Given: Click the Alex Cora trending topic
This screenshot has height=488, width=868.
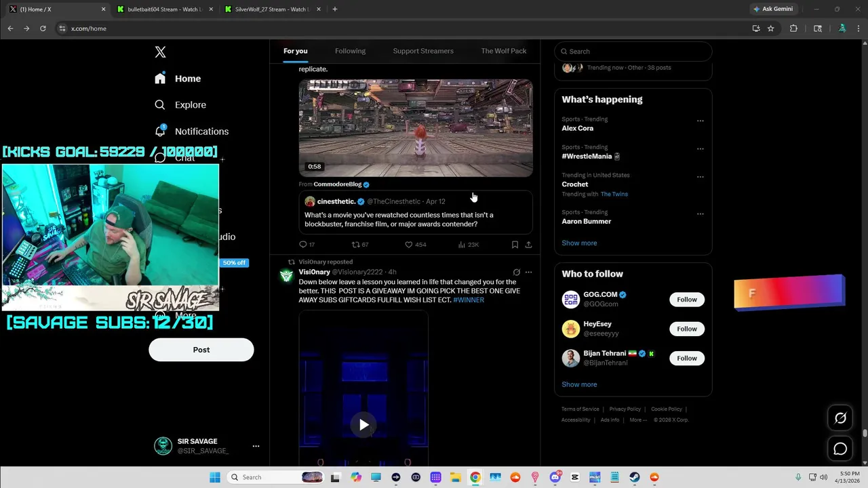Looking at the screenshot, I should pos(577,128).
